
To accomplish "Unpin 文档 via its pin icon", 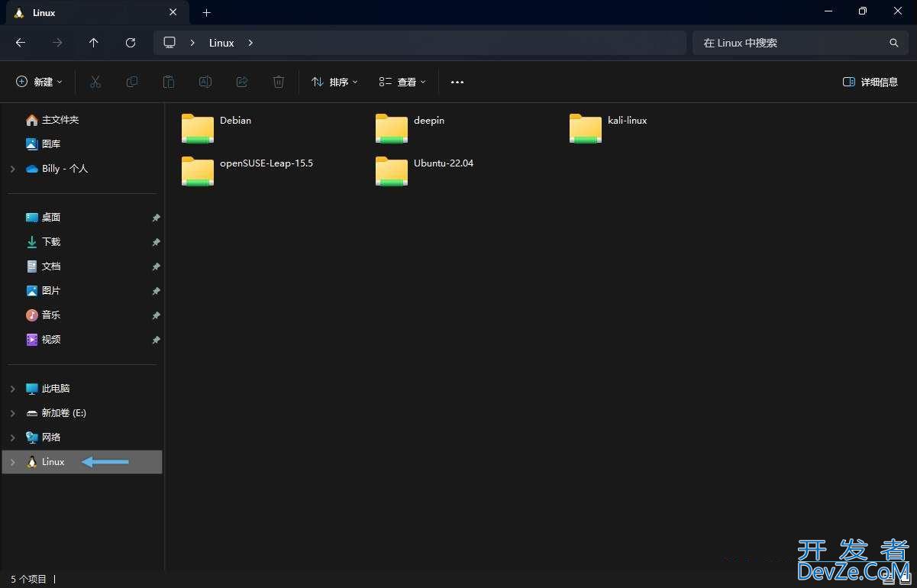I will 156,267.
